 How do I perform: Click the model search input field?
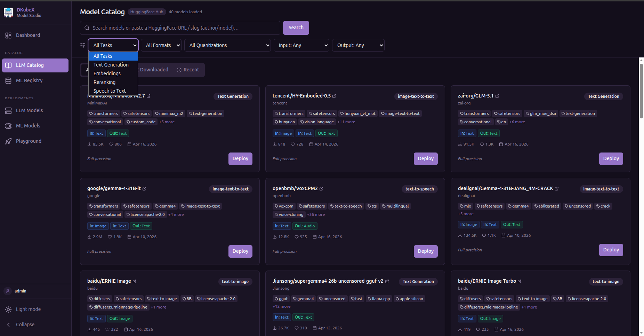coord(180,28)
